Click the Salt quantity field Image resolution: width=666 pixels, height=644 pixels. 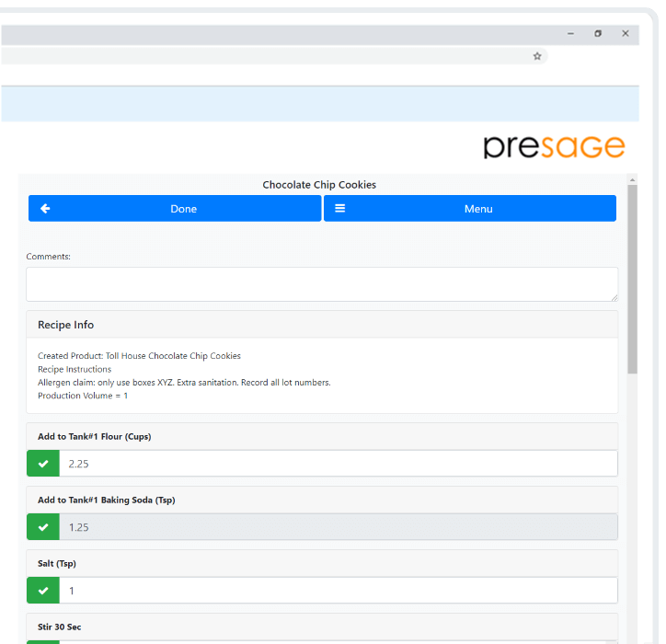click(x=339, y=591)
